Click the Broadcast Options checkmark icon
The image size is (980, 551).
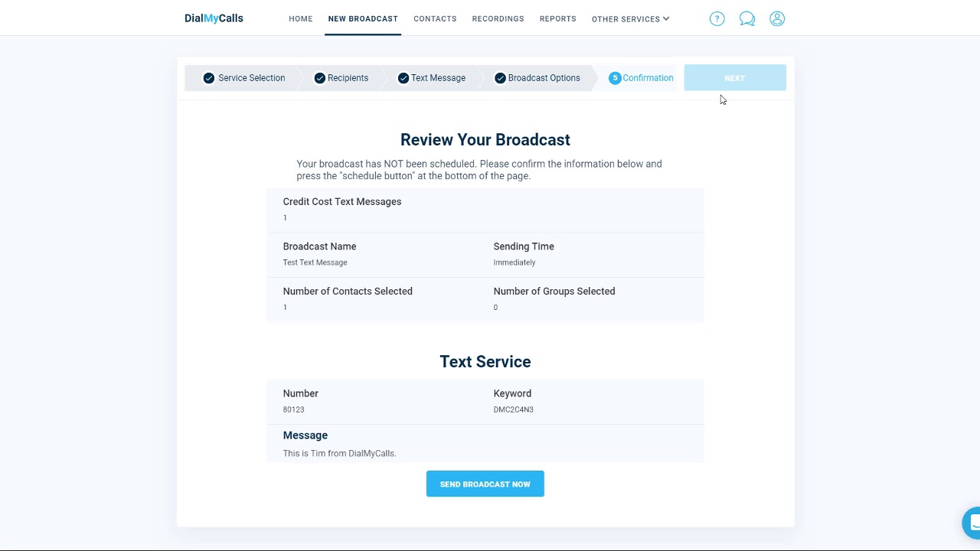click(x=500, y=78)
